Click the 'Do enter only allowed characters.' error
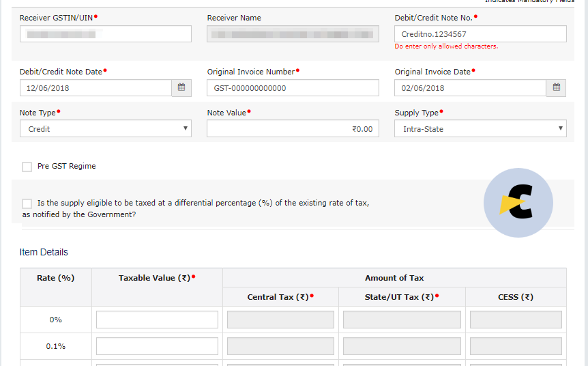The height and width of the screenshot is (366, 588). click(x=446, y=46)
